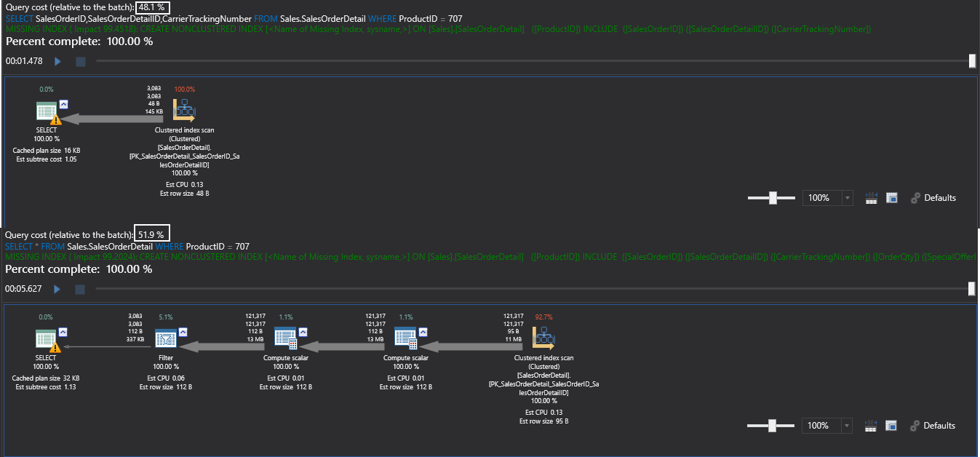Play the top query plan replay at 00:01.478
This screenshot has width=980, height=457.
click(57, 62)
